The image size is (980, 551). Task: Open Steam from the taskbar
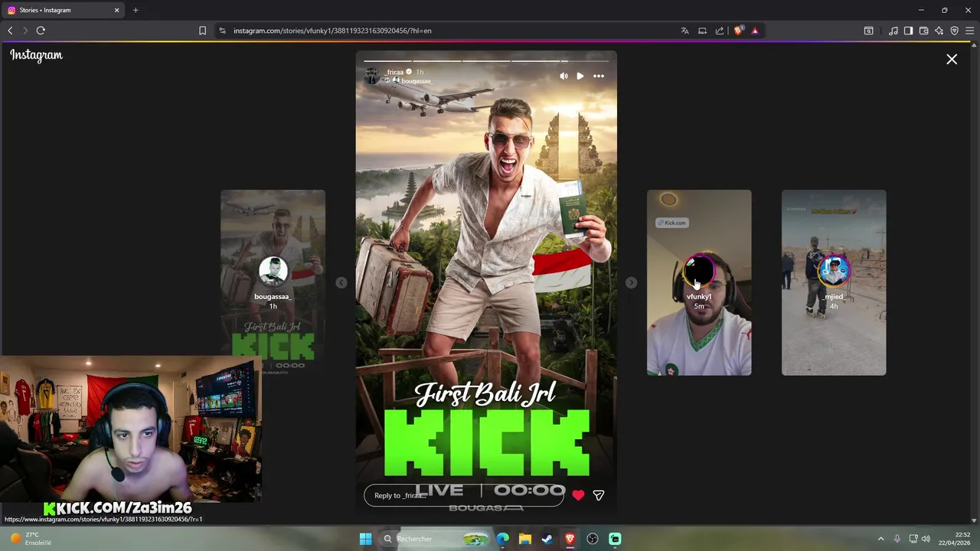click(547, 539)
